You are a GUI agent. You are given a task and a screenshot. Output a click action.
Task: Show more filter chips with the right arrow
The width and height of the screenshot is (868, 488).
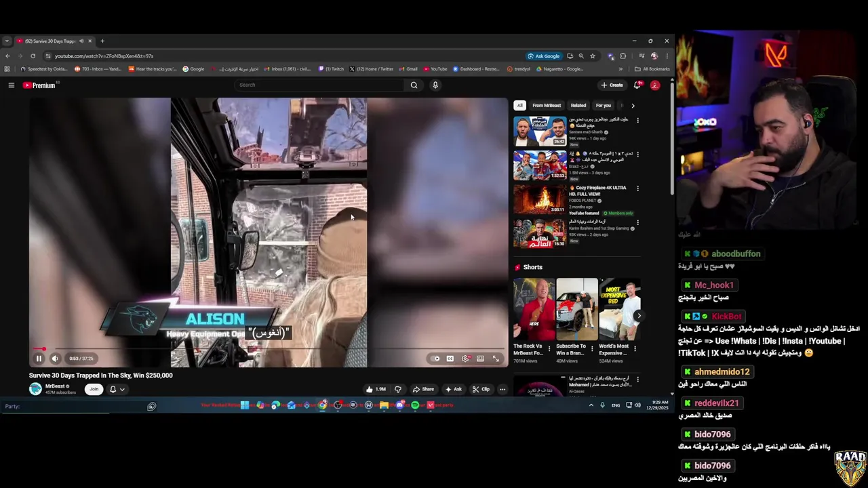tap(633, 105)
